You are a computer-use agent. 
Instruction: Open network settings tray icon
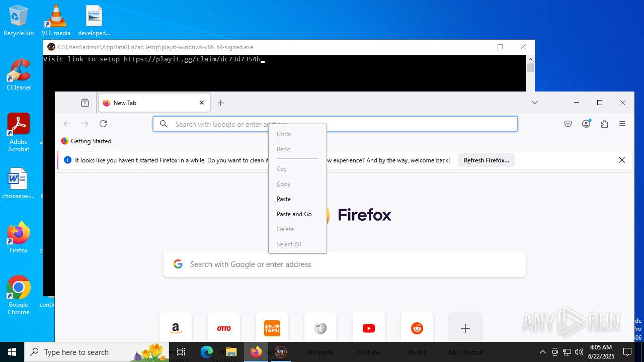pyautogui.click(x=567, y=352)
